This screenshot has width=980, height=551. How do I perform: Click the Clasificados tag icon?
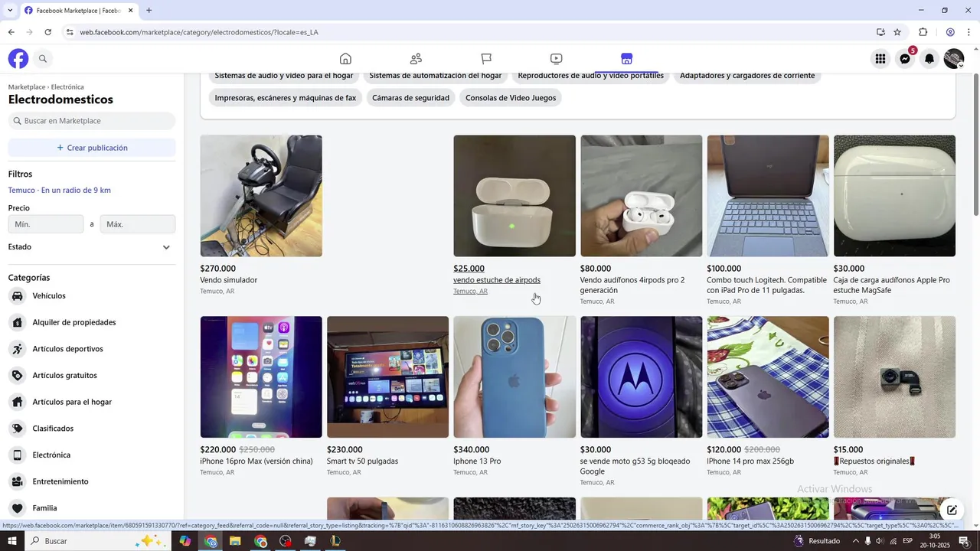point(17,429)
